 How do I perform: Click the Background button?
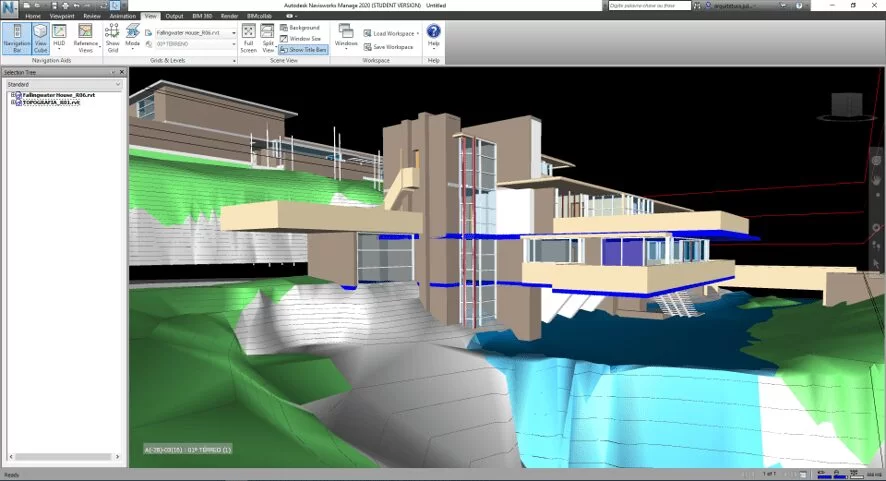(x=300, y=28)
